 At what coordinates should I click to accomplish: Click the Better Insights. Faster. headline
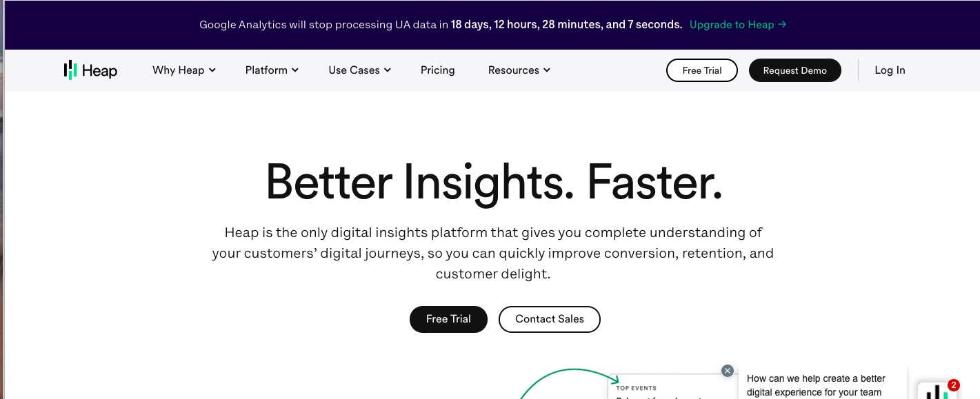point(494,182)
